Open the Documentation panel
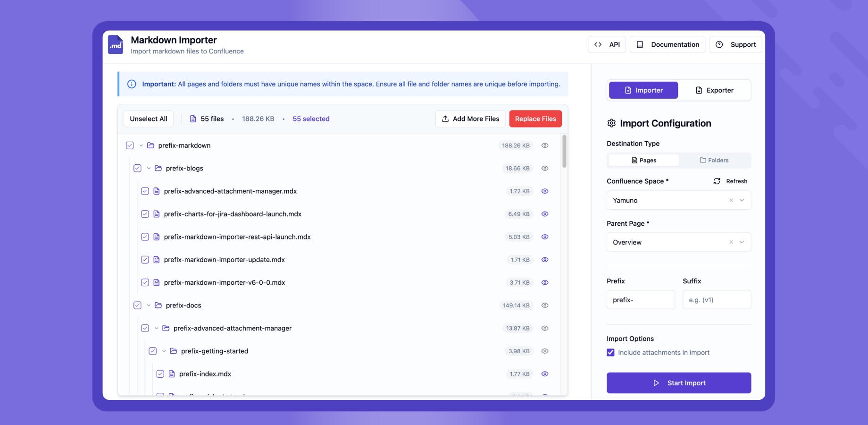The image size is (868, 425). 668,44
